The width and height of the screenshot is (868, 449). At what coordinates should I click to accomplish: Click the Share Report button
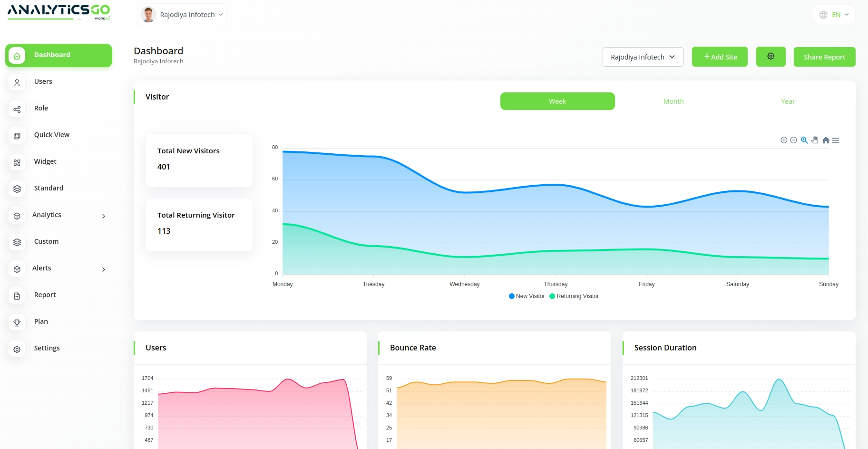click(x=824, y=57)
